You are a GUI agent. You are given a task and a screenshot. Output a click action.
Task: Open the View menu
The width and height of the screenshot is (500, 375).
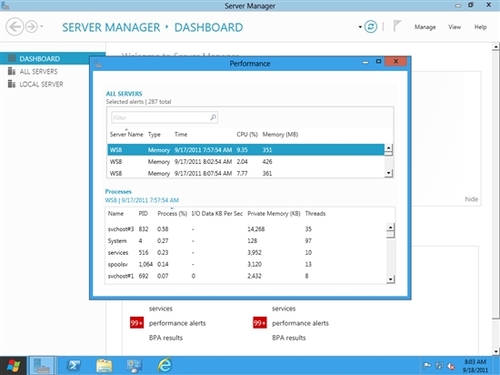tap(455, 27)
